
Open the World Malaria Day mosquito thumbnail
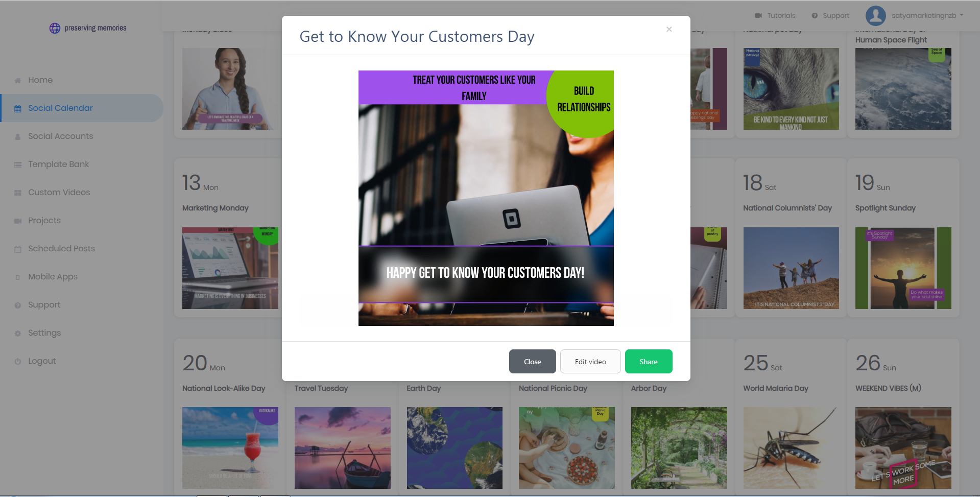tap(791, 448)
